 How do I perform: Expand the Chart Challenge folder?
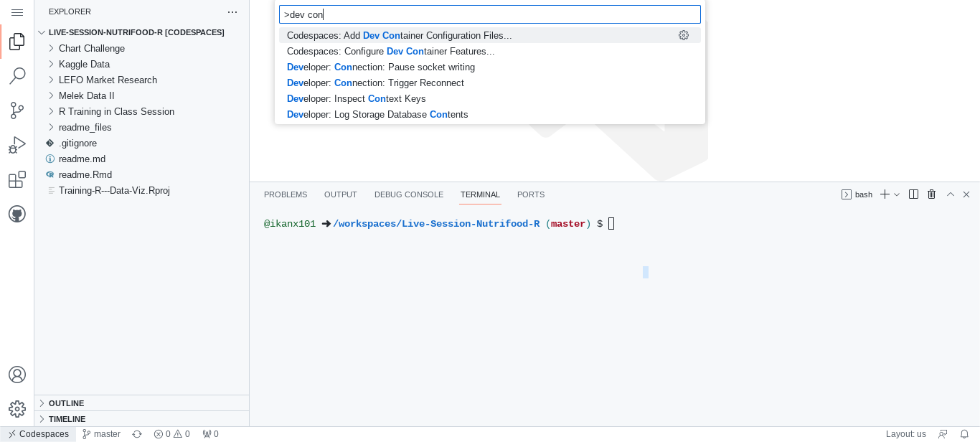(142, 48)
